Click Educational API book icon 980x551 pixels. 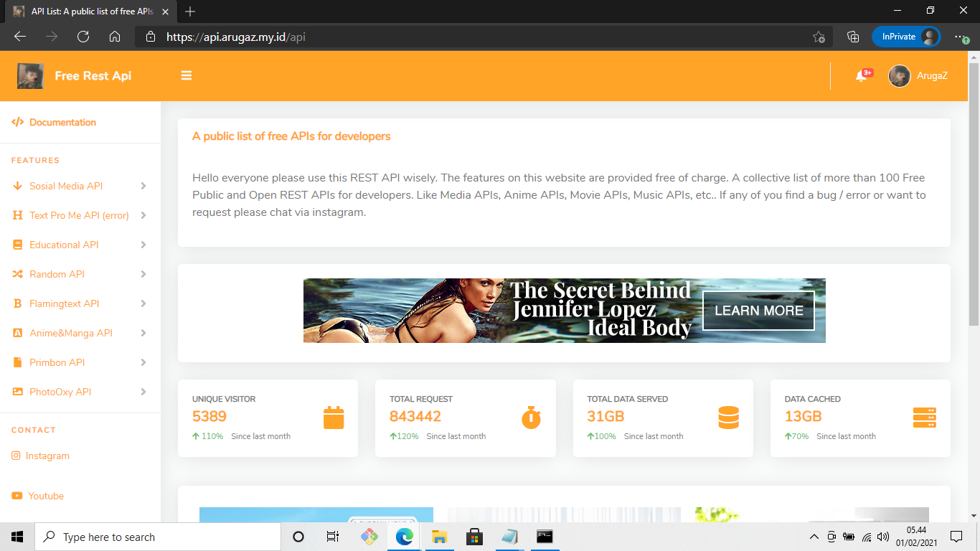pos(18,245)
